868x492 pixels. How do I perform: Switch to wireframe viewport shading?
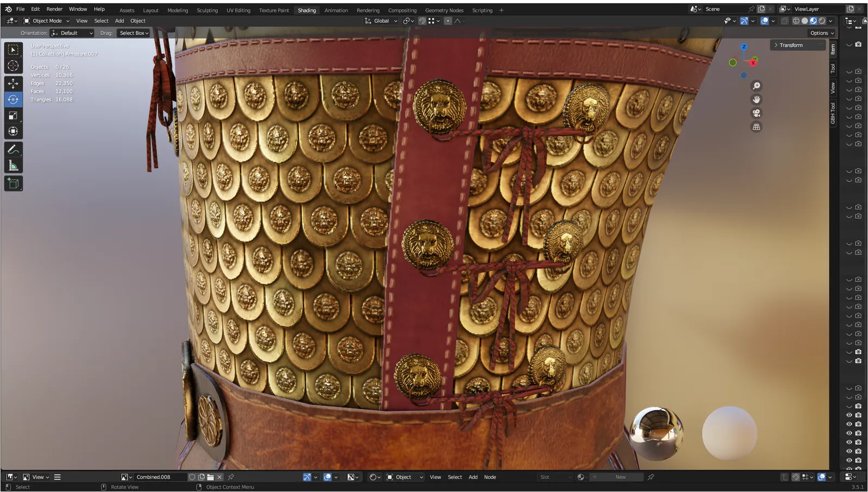point(796,21)
